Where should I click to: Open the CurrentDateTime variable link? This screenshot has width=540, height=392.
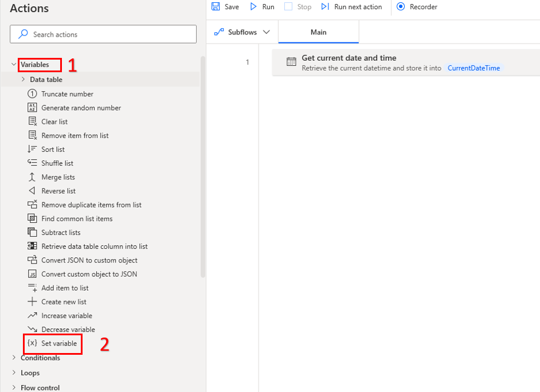pos(474,67)
